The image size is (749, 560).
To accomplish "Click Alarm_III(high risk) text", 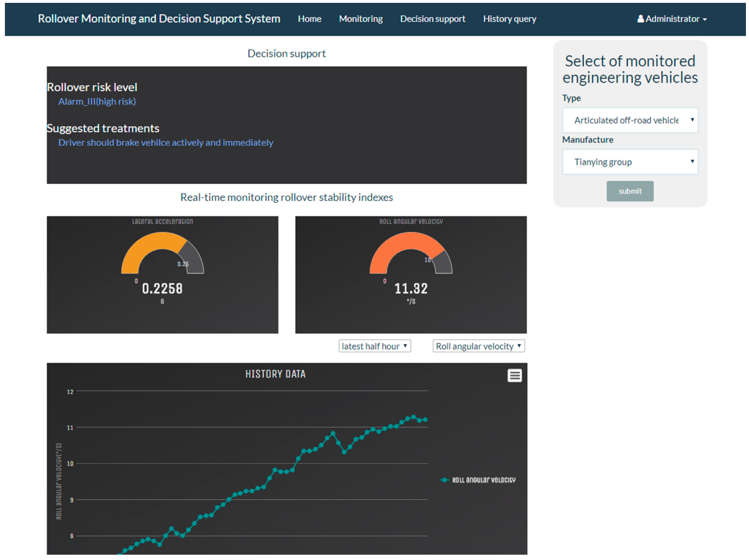I will (97, 101).
